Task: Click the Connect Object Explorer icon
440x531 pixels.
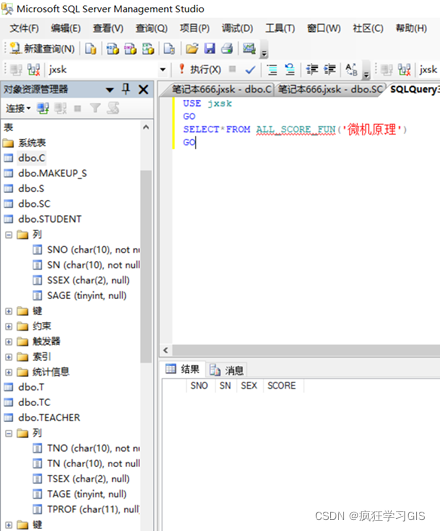Action: 43,108
